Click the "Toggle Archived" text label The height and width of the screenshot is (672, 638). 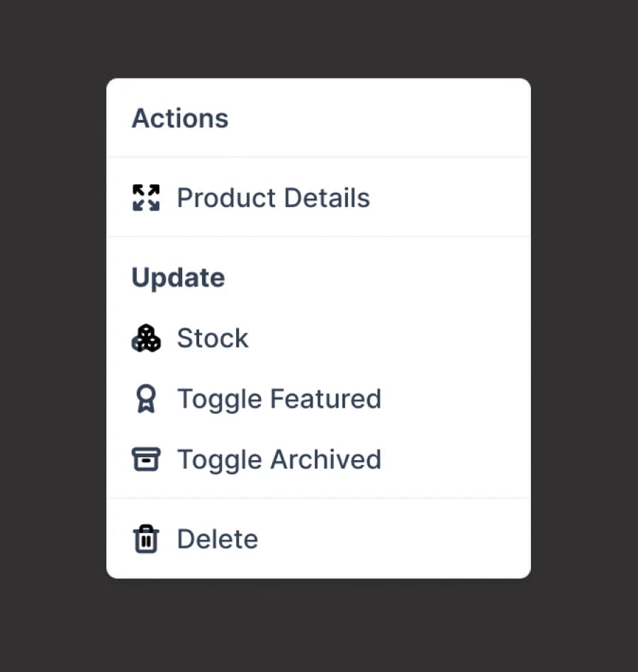(x=279, y=459)
